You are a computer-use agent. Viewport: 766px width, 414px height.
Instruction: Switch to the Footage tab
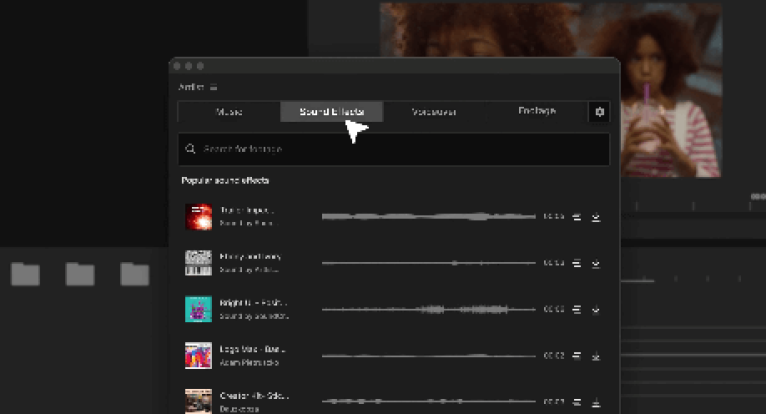pyautogui.click(x=537, y=112)
